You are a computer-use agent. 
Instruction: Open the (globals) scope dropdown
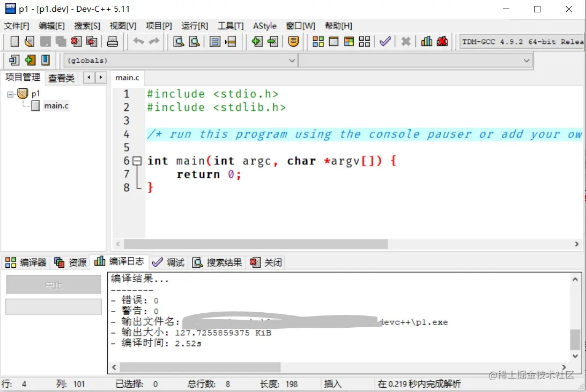coord(181,61)
